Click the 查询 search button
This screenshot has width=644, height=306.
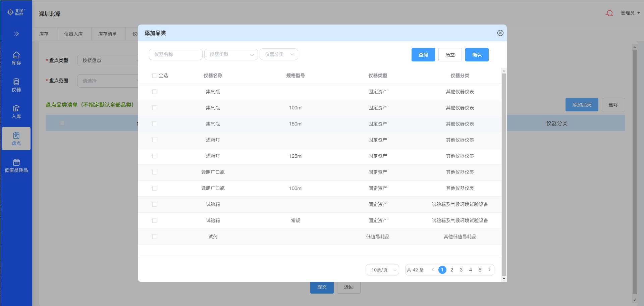tap(423, 55)
